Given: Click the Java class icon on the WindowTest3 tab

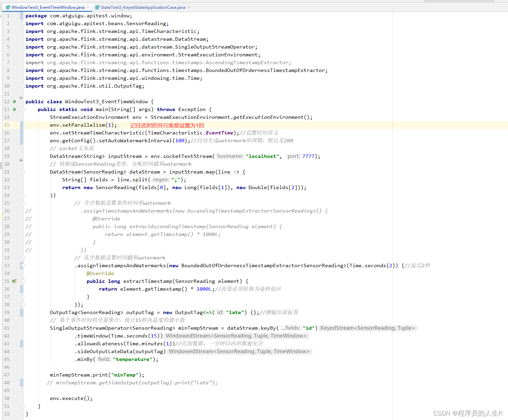Looking at the screenshot, I should [8, 7].
